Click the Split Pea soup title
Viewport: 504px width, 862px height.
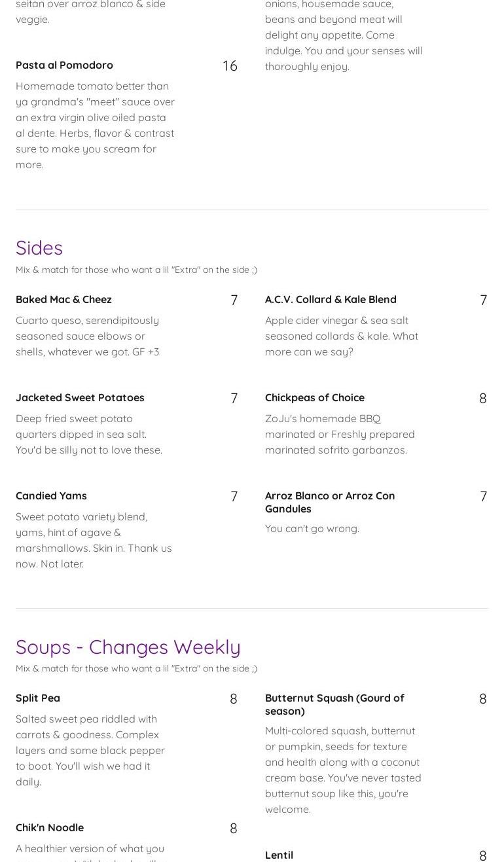(38, 698)
